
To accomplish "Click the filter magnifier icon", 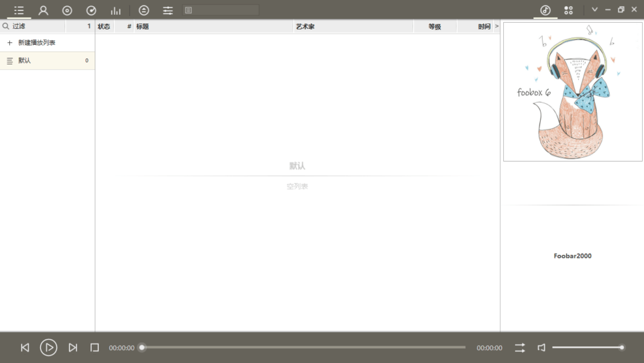I will pyautogui.click(x=6, y=26).
